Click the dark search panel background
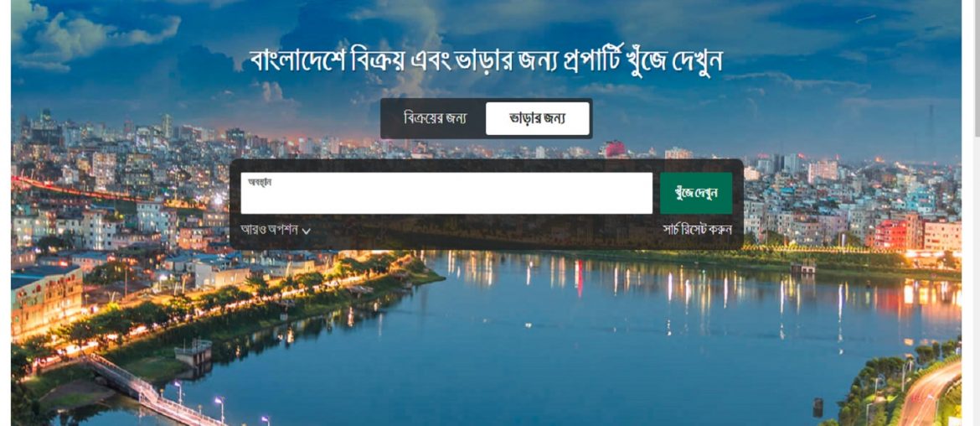The image size is (980, 426). [x=487, y=232]
